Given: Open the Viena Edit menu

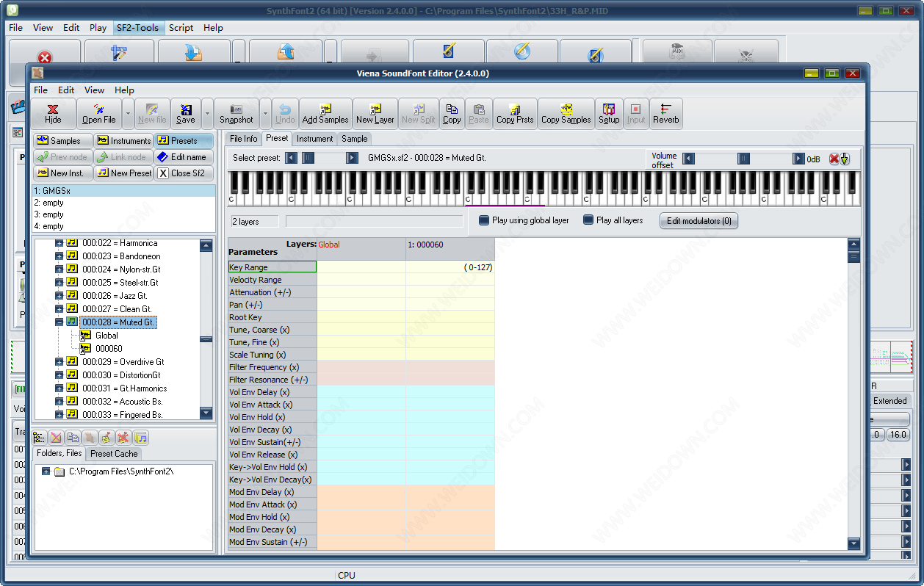Looking at the screenshot, I should click(66, 90).
